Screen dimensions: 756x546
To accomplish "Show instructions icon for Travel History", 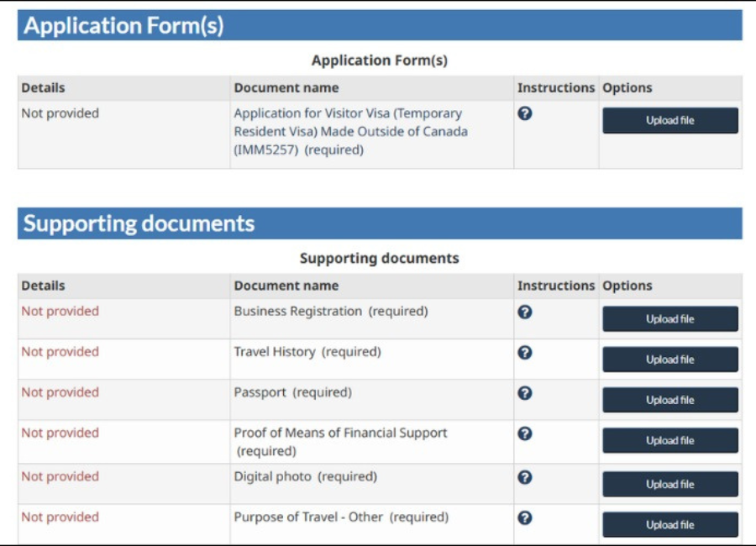I will point(525,352).
